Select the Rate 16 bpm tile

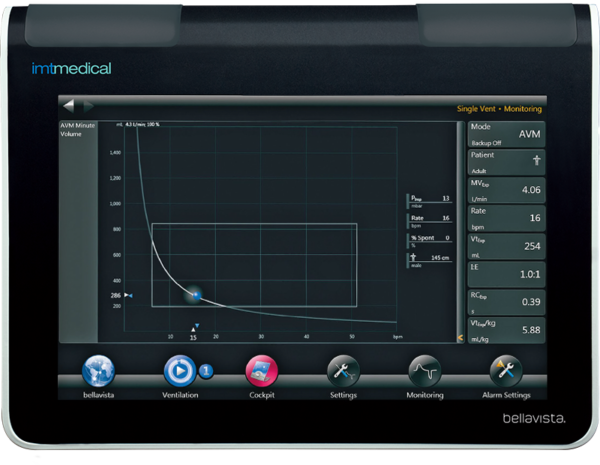coord(505,218)
